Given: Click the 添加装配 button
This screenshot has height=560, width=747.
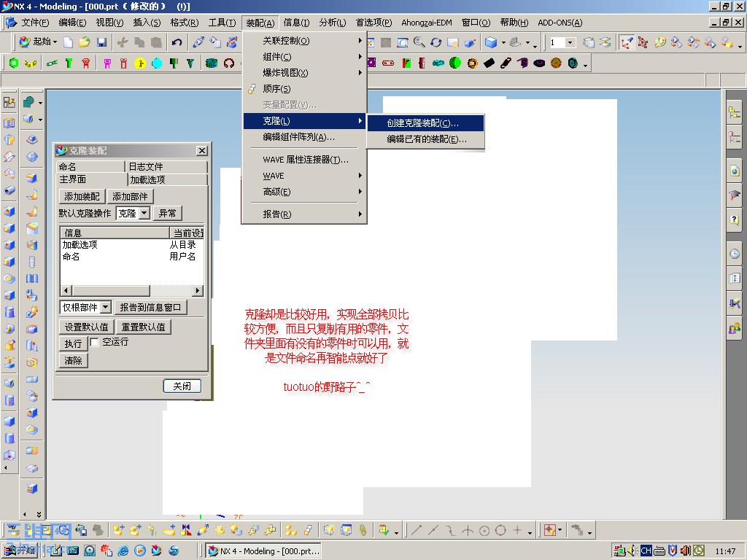Looking at the screenshot, I should point(82,197).
